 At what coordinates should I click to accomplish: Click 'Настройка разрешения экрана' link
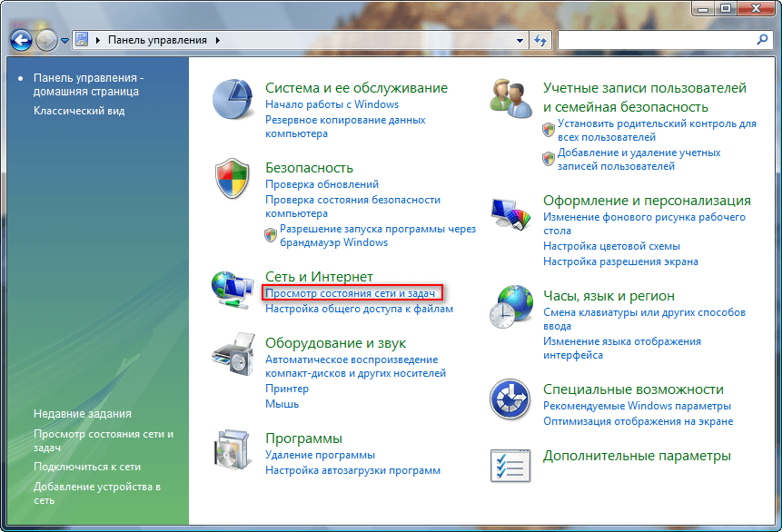(x=620, y=261)
